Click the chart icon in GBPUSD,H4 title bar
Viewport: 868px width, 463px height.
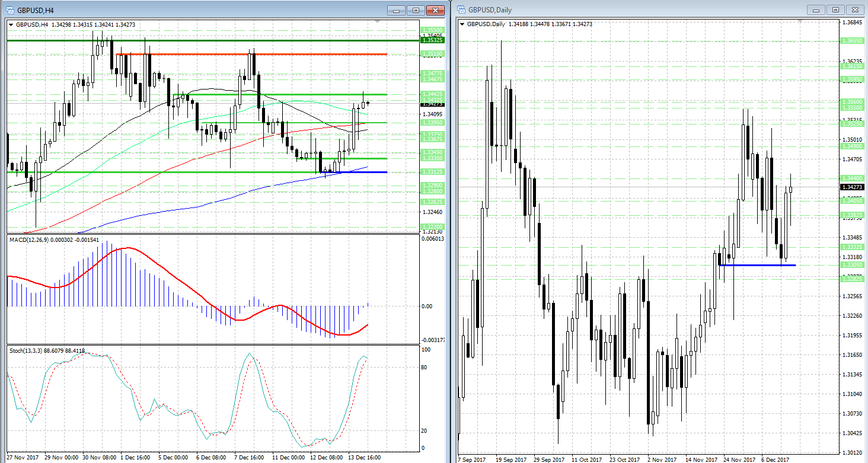tap(9, 10)
